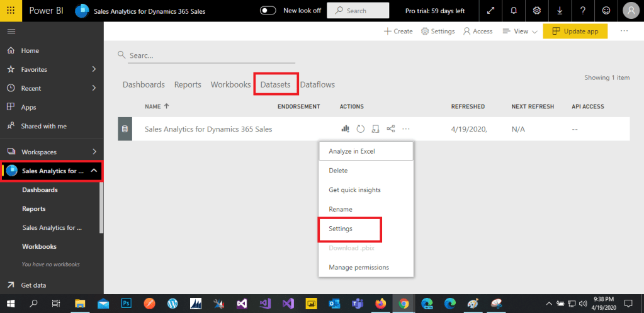Click the Sales Analytics dataset name
This screenshot has height=313, width=644.
click(208, 129)
